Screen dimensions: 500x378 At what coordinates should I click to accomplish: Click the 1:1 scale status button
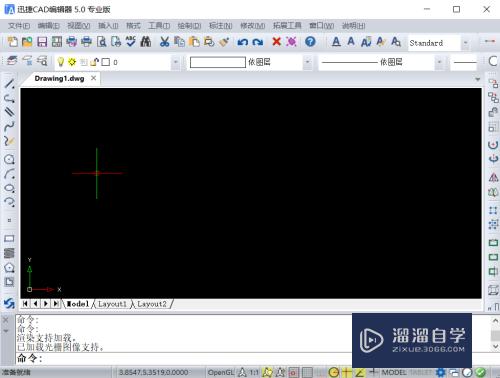coord(254,372)
